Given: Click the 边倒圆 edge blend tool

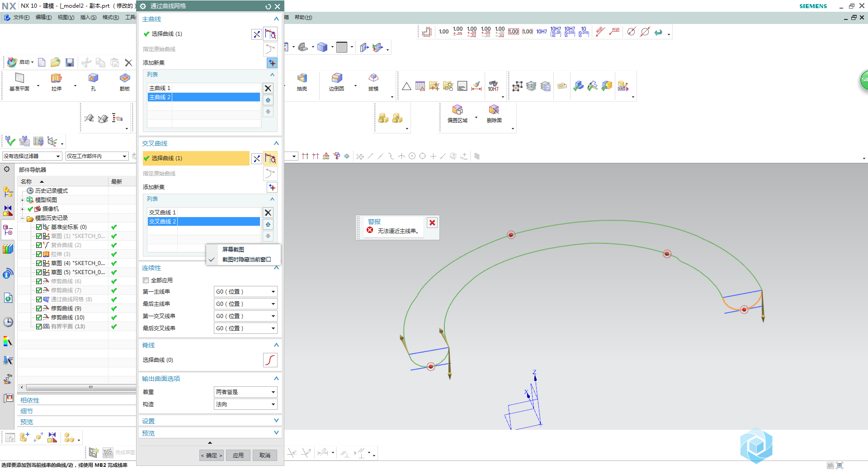Looking at the screenshot, I should [x=337, y=82].
